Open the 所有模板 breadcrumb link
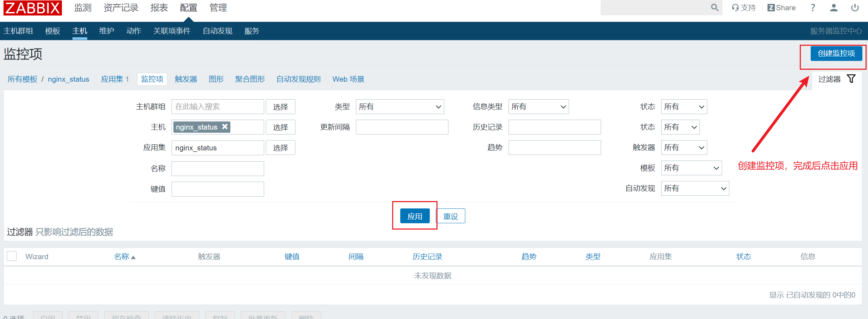The height and width of the screenshot is (319, 868). click(x=23, y=79)
